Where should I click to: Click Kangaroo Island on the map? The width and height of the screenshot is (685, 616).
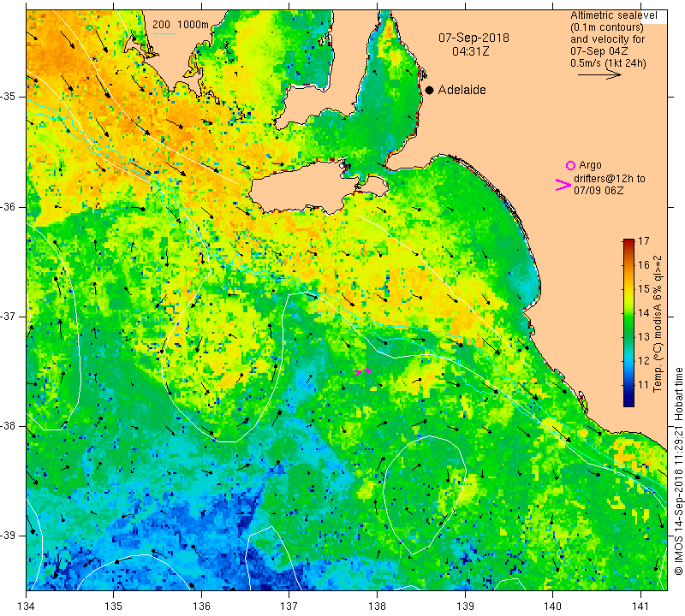click(306, 187)
